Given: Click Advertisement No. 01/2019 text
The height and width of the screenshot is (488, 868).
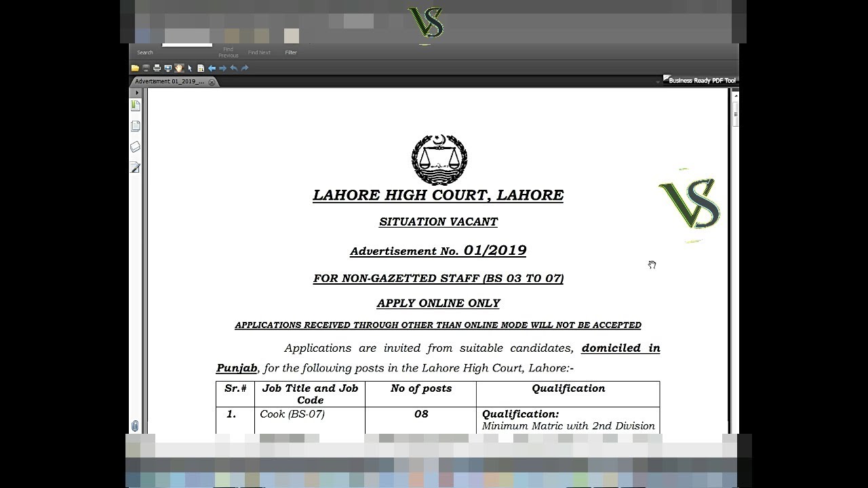Looking at the screenshot, I should pos(438,250).
